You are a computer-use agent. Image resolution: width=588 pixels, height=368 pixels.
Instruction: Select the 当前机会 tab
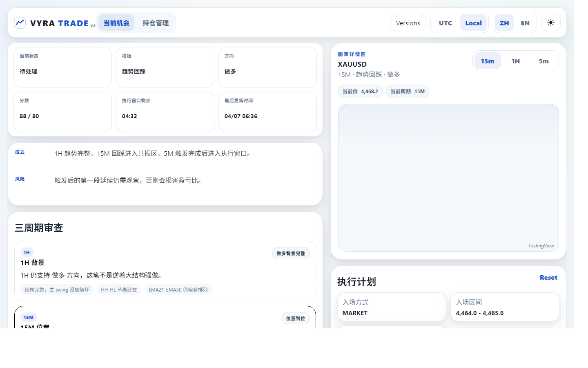pos(116,23)
